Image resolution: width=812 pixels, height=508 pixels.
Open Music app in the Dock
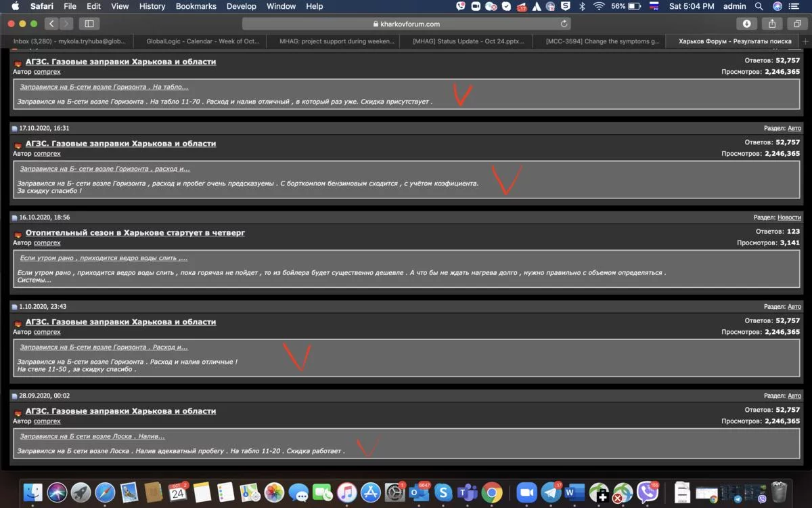point(346,492)
